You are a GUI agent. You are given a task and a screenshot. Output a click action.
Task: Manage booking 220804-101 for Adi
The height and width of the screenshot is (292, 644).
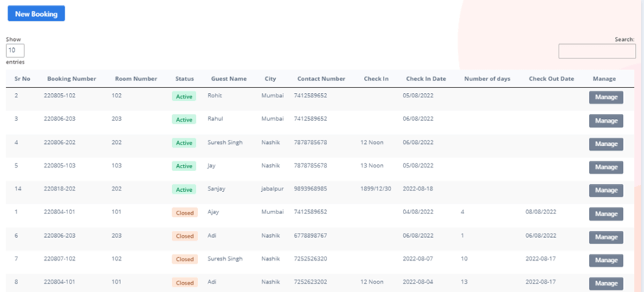pos(606,284)
